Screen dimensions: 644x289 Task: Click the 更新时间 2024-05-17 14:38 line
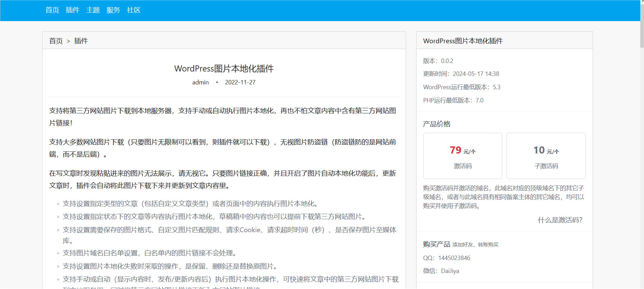pos(461,74)
